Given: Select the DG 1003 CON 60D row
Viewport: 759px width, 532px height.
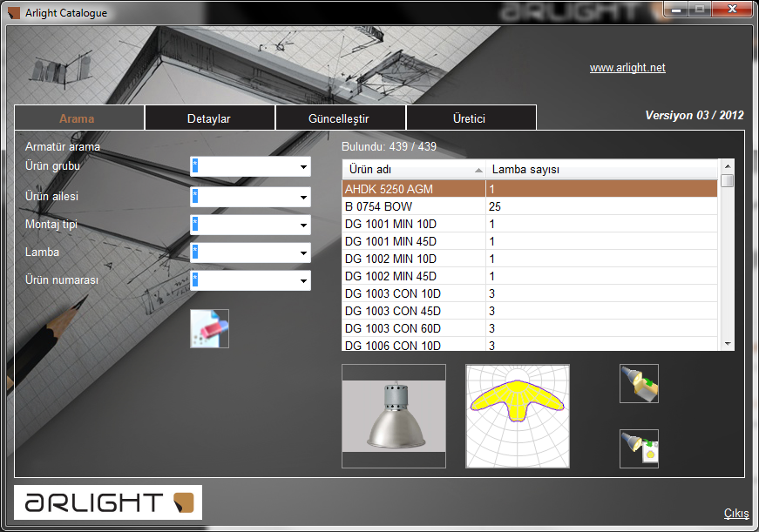Looking at the screenshot, I should pos(530,328).
